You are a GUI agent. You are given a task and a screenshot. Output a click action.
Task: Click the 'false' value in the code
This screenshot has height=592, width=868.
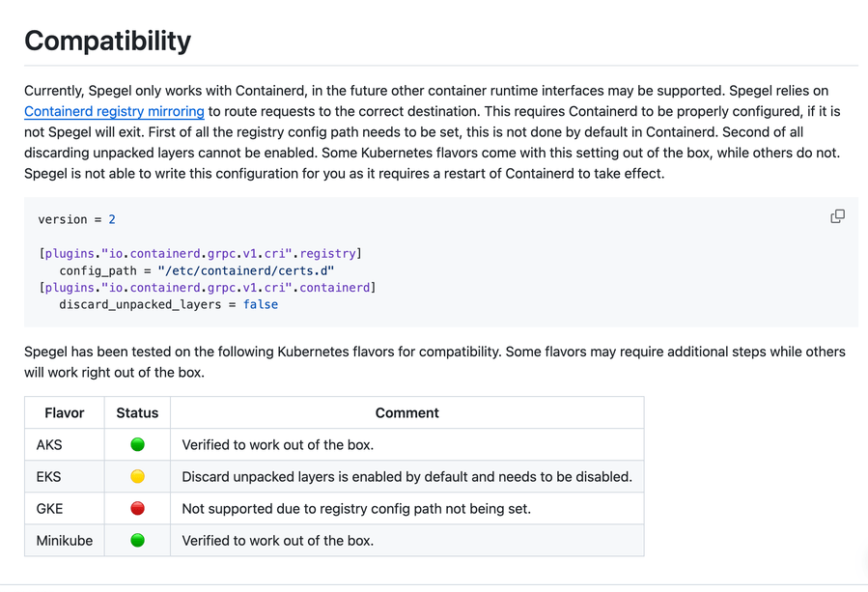click(261, 304)
